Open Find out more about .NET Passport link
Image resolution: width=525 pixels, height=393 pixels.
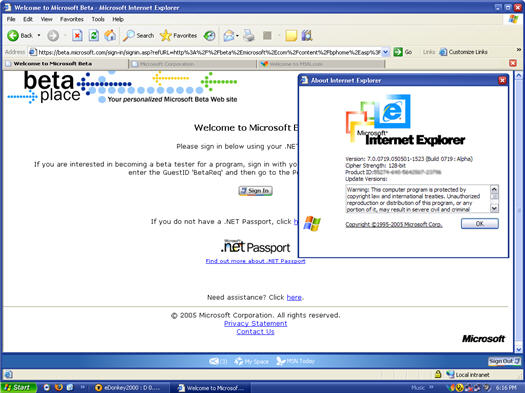coord(255,261)
